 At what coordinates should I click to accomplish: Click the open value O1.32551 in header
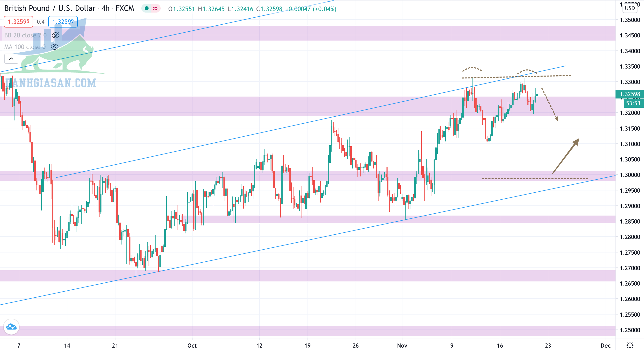pos(181,9)
